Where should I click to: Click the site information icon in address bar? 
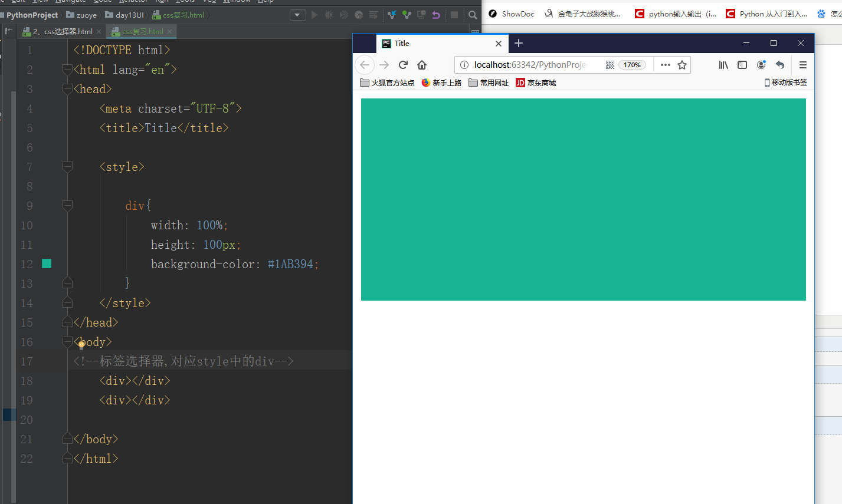click(x=464, y=65)
